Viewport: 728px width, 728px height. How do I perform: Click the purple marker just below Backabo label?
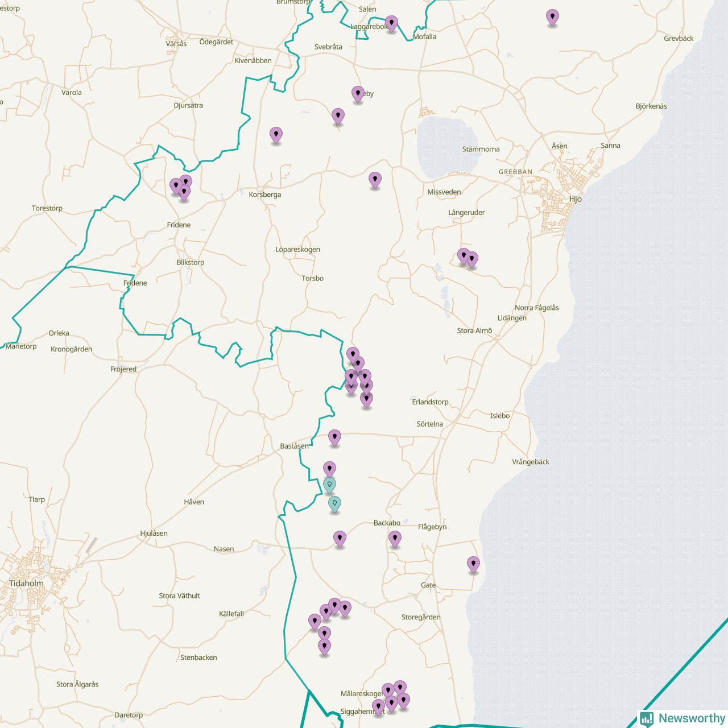pyautogui.click(x=395, y=538)
